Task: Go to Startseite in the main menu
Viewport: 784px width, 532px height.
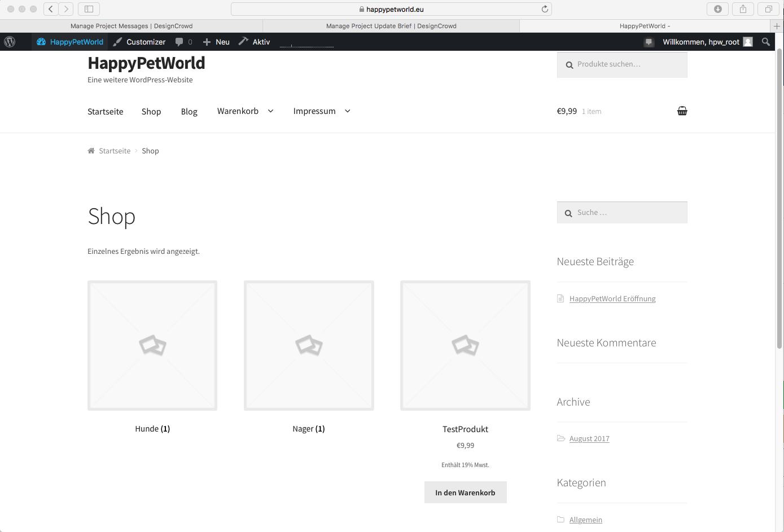Action: (x=106, y=112)
